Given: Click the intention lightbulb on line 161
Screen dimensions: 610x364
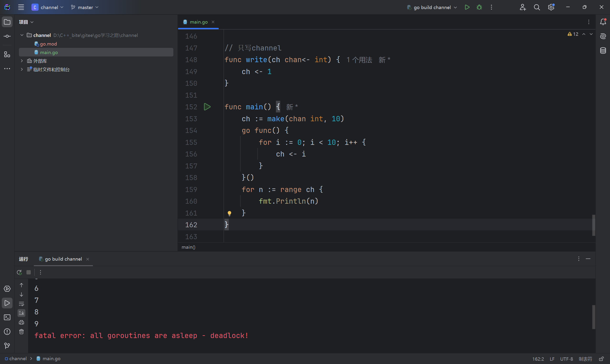Looking at the screenshot, I should coord(229,213).
